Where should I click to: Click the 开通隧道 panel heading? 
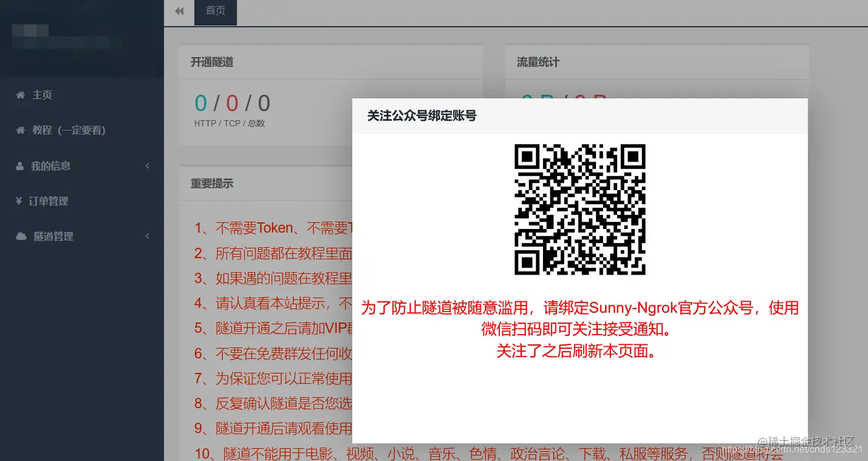tap(212, 62)
